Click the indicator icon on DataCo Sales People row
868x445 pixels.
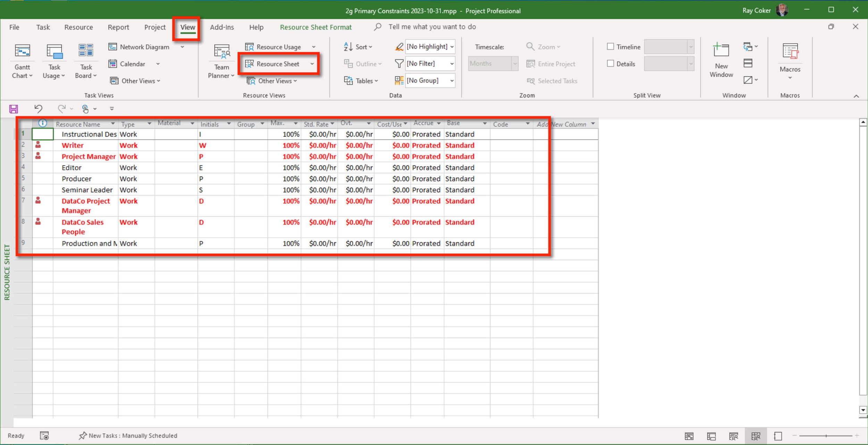pyautogui.click(x=38, y=221)
